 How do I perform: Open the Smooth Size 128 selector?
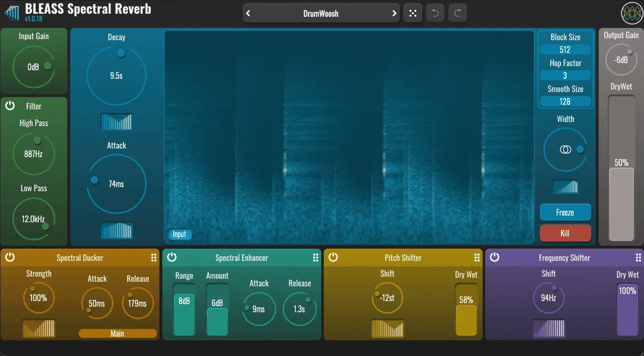(565, 101)
